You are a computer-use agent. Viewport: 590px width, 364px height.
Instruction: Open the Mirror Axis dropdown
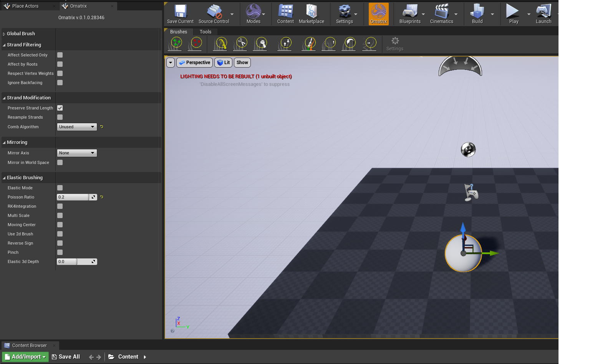[77, 153]
